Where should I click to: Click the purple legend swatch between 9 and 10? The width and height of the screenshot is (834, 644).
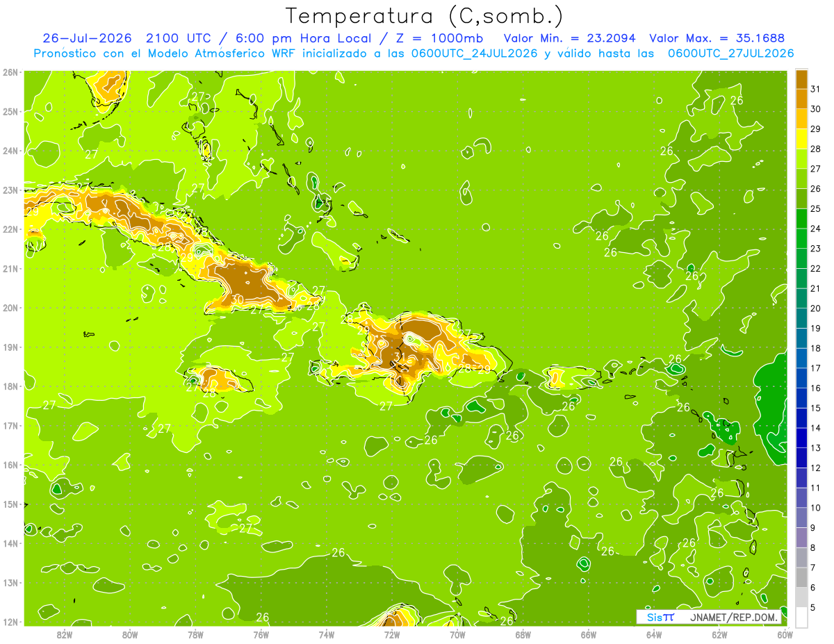[801, 518]
